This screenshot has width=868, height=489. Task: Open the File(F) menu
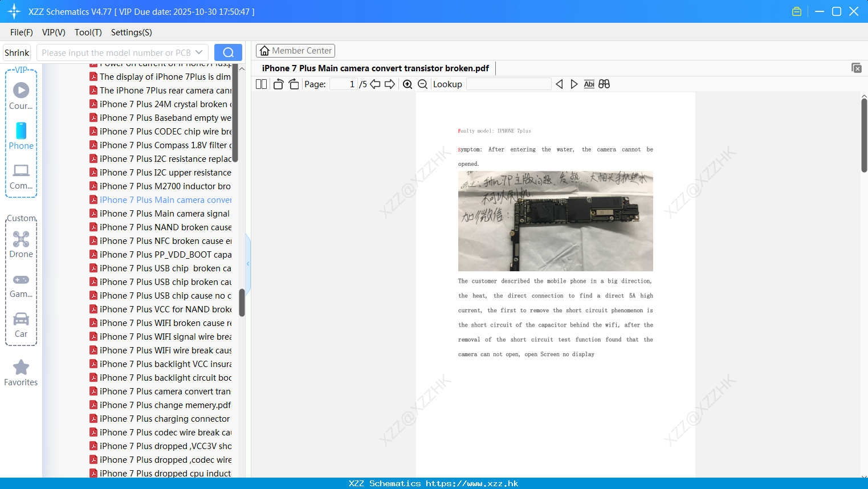pos(22,32)
